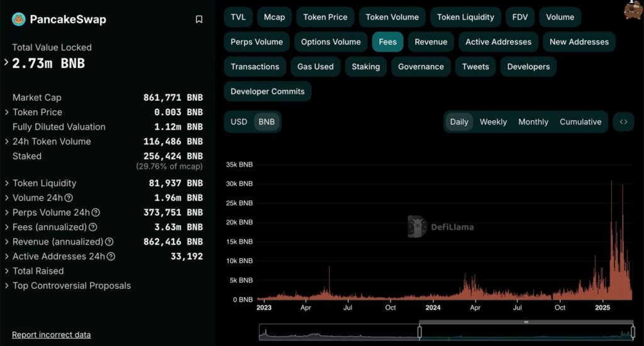Expand the Token Price row
Viewport: 644px width, 346px height.
[x=6, y=112]
